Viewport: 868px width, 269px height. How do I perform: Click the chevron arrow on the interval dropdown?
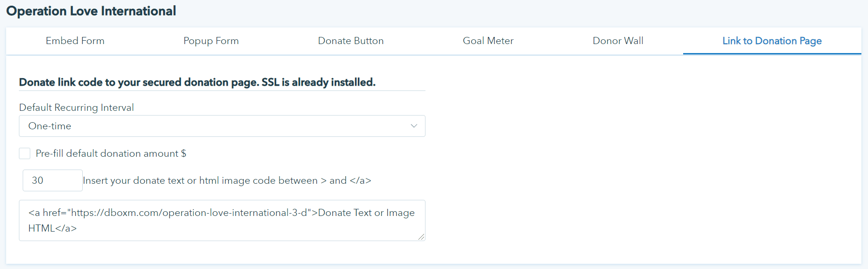tap(414, 126)
